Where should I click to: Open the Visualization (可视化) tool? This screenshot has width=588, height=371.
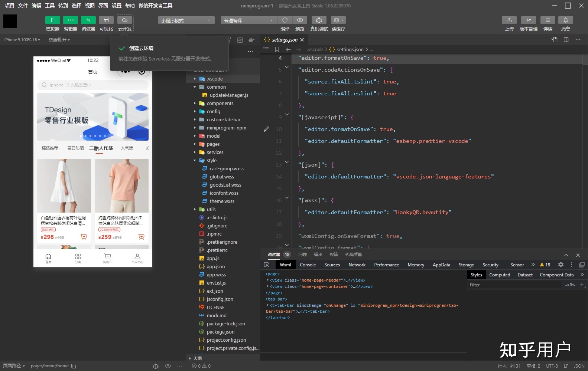click(106, 20)
